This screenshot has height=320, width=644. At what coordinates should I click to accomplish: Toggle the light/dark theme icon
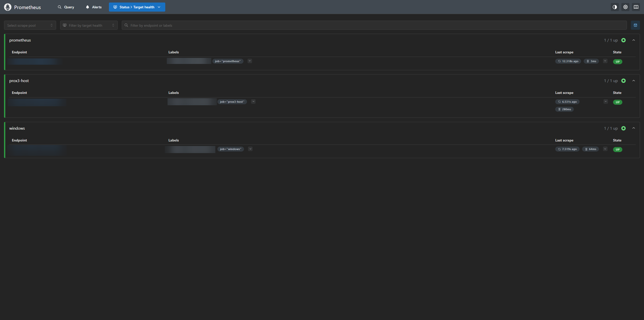(615, 7)
